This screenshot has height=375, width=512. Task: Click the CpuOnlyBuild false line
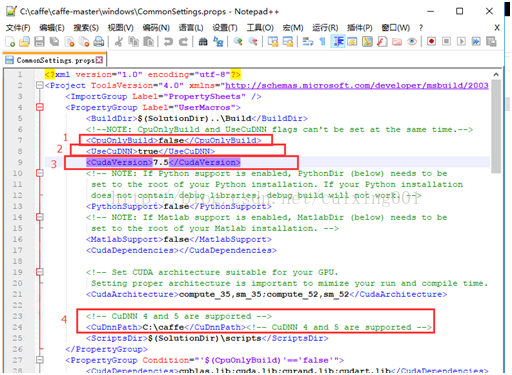tap(174, 140)
